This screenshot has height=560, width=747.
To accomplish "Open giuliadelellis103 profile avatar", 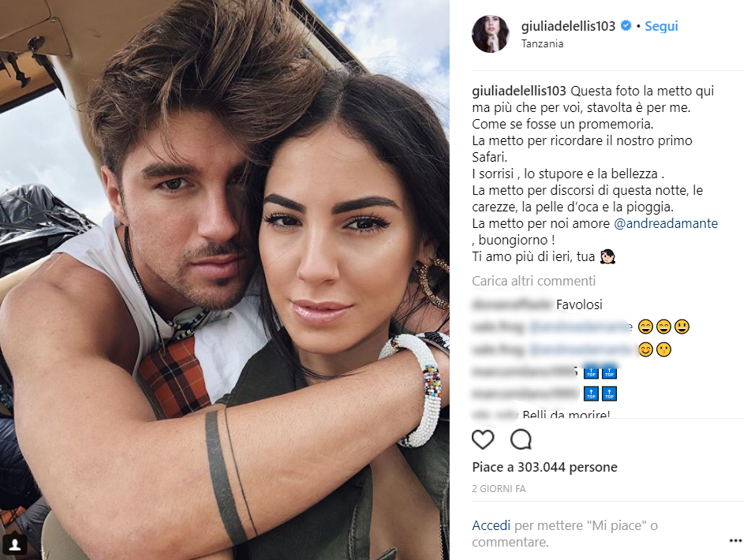I will [x=490, y=34].
